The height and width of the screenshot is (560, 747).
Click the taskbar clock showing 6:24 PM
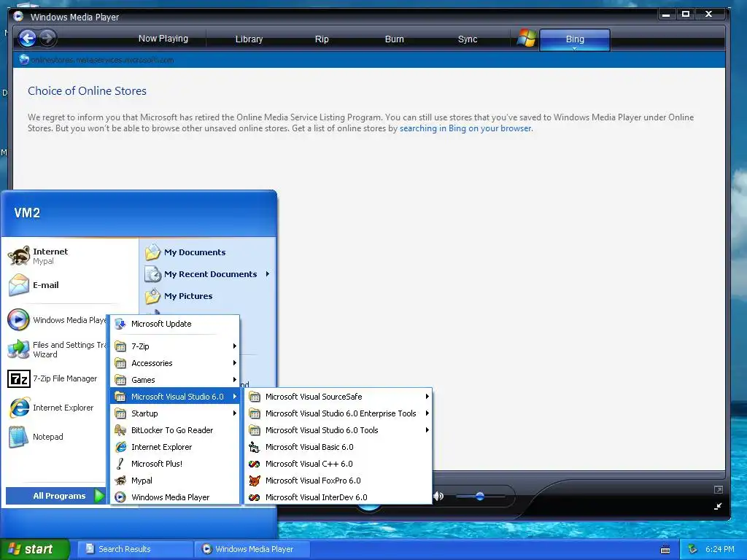coord(720,549)
